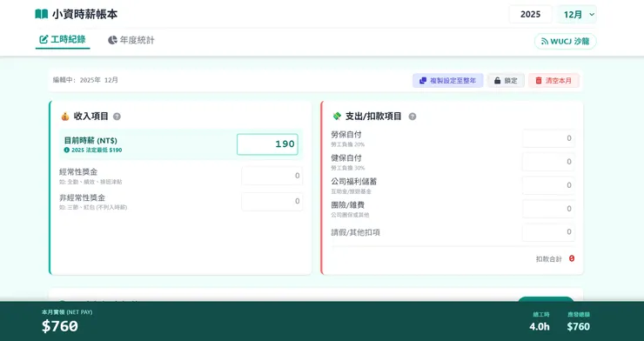Click the 目前時薪 input showing 190
Viewport: 644px width, 341px height.
click(267, 144)
